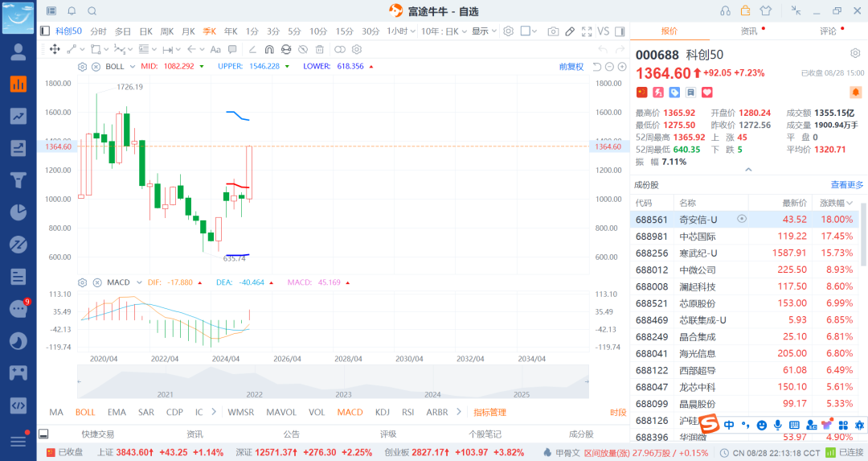Screen dimensions: 868x461
Task: Expand the line drawing tool dropdown
Action: [x=84, y=49]
